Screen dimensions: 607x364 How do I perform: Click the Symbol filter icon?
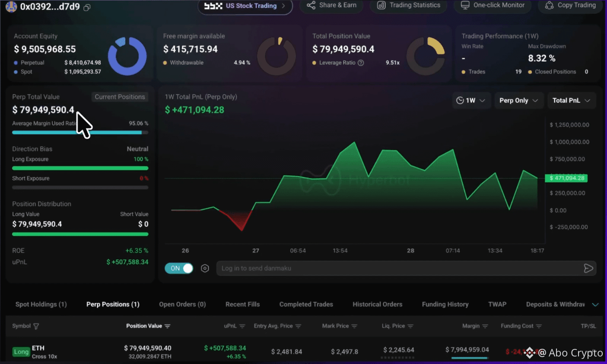pyautogui.click(x=36, y=326)
